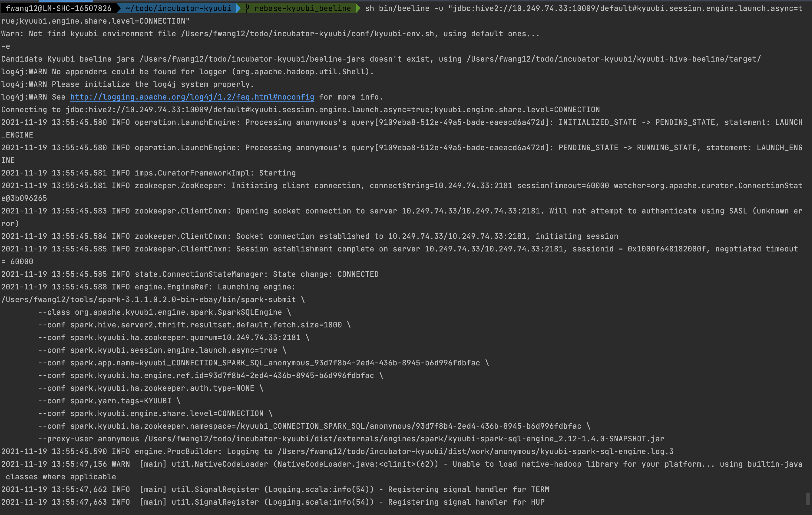Click the scrollbar thumb at bottom right
The height and width of the screenshot is (515, 812).
[x=808, y=499]
